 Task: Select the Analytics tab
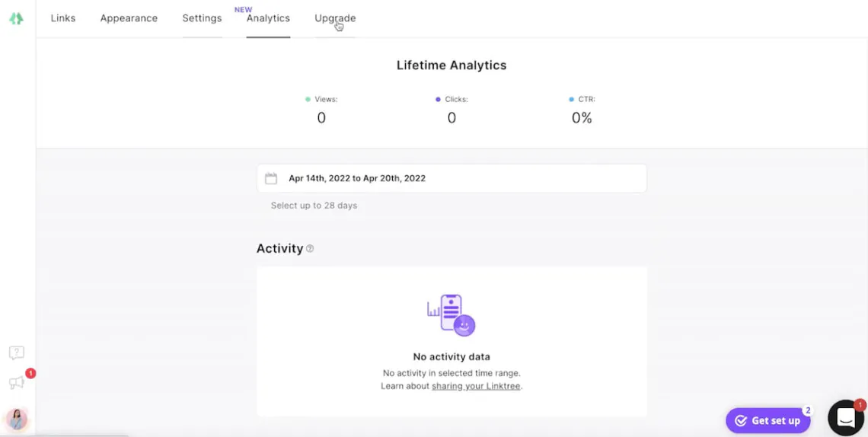click(x=268, y=18)
